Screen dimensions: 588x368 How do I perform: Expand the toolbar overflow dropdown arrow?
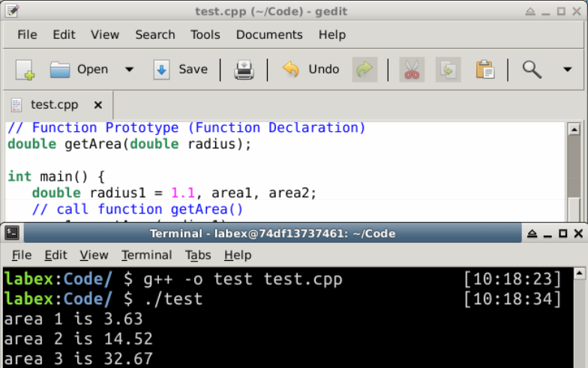click(567, 70)
